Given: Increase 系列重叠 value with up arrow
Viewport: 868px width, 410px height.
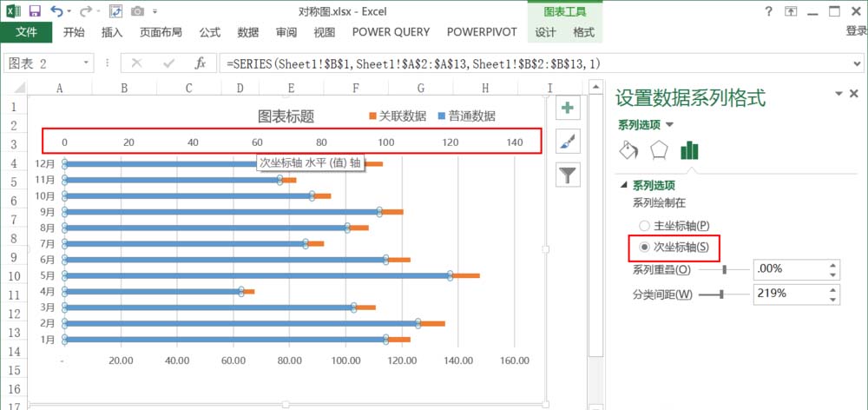Looking at the screenshot, I should coord(832,266).
